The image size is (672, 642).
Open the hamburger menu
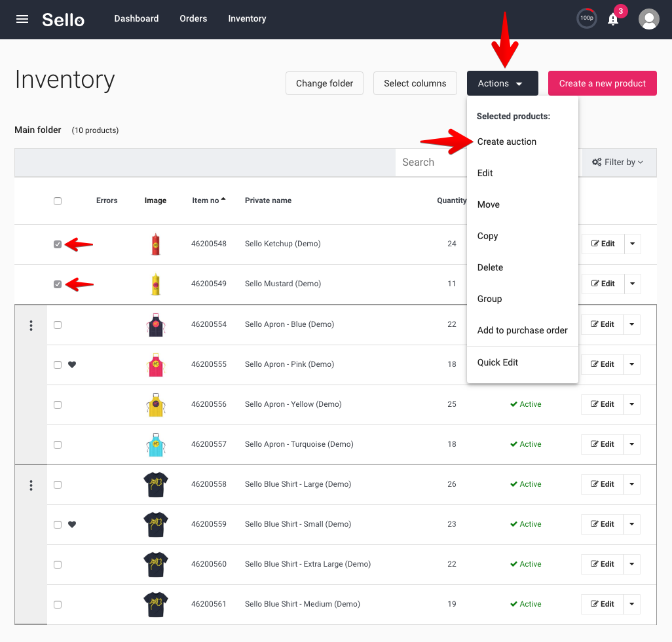(x=22, y=19)
